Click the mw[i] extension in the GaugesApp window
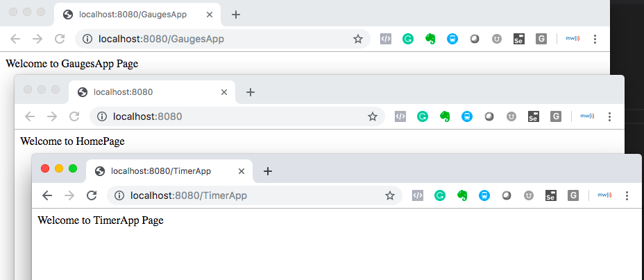This screenshot has height=280, width=644. click(573, 39)
